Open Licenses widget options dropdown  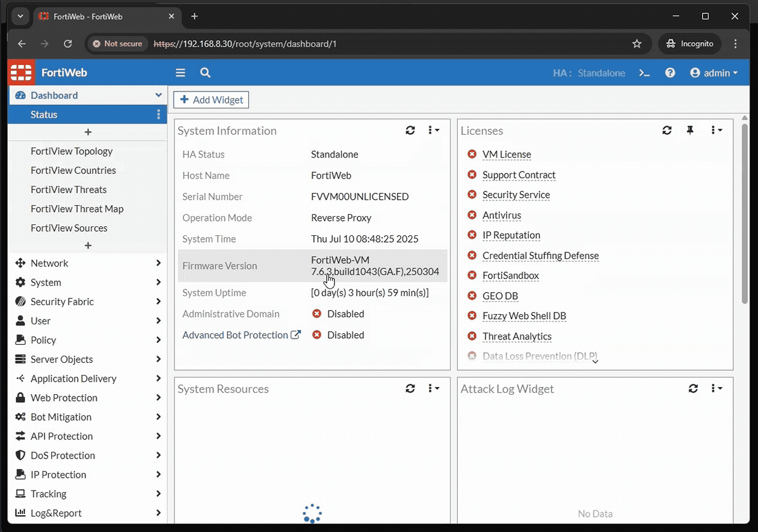tap(716, 130)
